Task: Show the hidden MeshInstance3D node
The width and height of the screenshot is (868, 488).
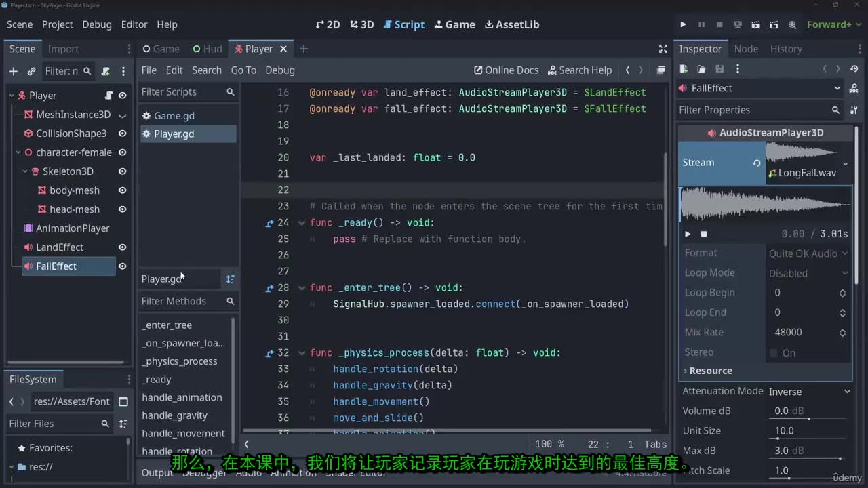Action: 123,115
